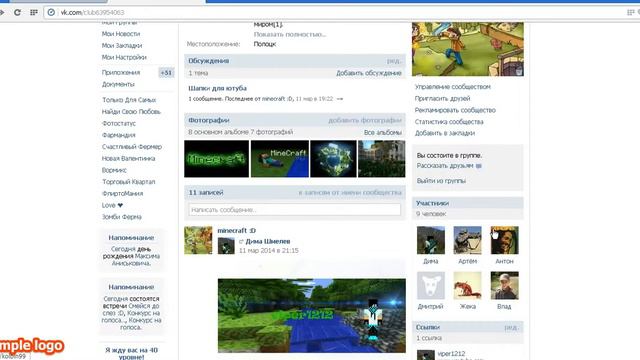Viewport: 640px width, 360px height.
Task: Click the 11 записей wall header
Action: click(x=206, y=193)
